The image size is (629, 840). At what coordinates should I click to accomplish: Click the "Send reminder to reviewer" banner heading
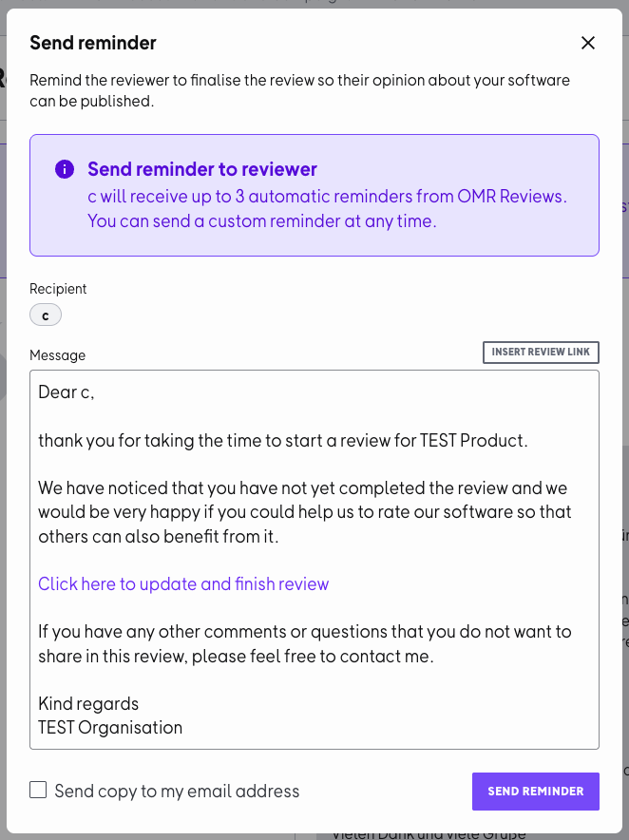202,169
